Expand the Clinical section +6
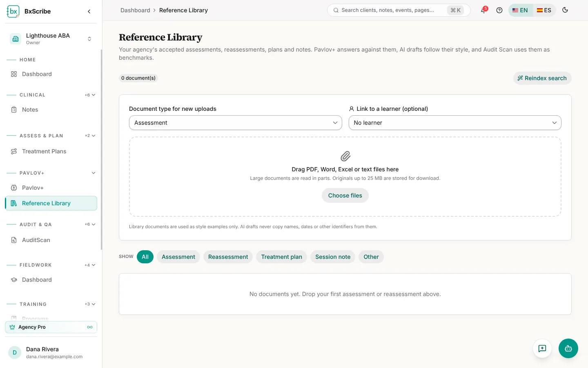This screenshot has height=368, width=588. tap(90, 95)
